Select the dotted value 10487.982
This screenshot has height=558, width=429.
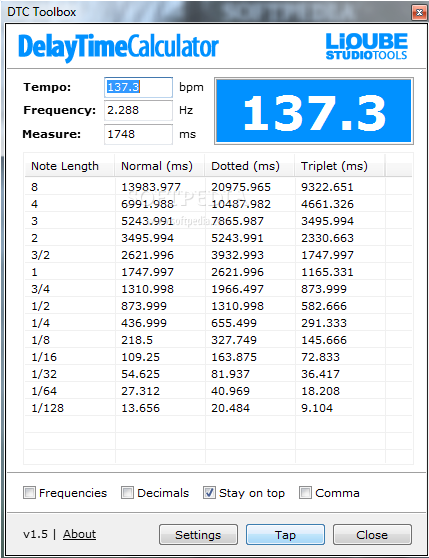tap(241, 204)
